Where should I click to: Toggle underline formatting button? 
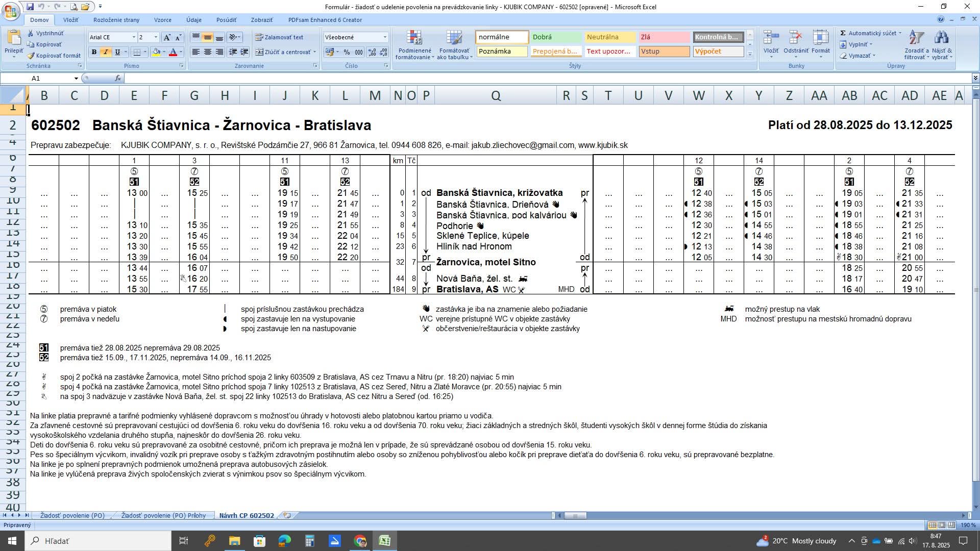(x=117, y=52)
